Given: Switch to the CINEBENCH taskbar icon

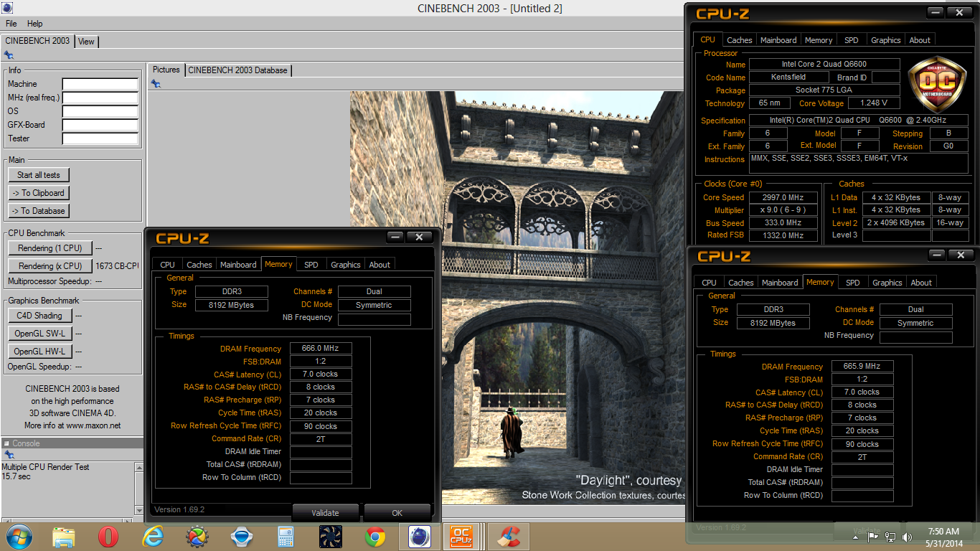Looking at the screenshot, I should coord(420,537).
